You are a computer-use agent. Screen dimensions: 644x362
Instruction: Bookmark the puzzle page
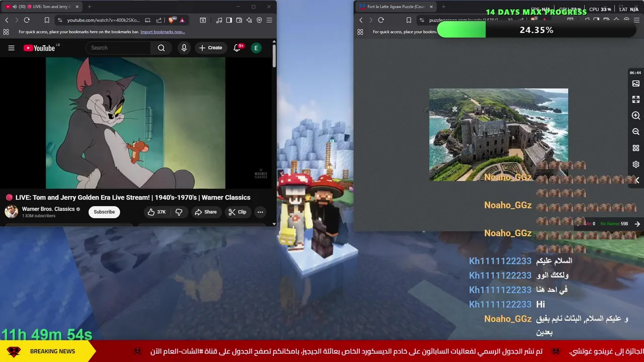coord(409,20)
